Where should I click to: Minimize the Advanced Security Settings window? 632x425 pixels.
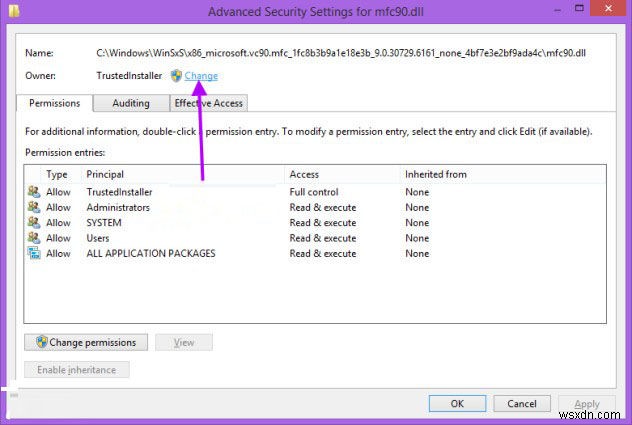pyautogui.click(x=558, y=10)
